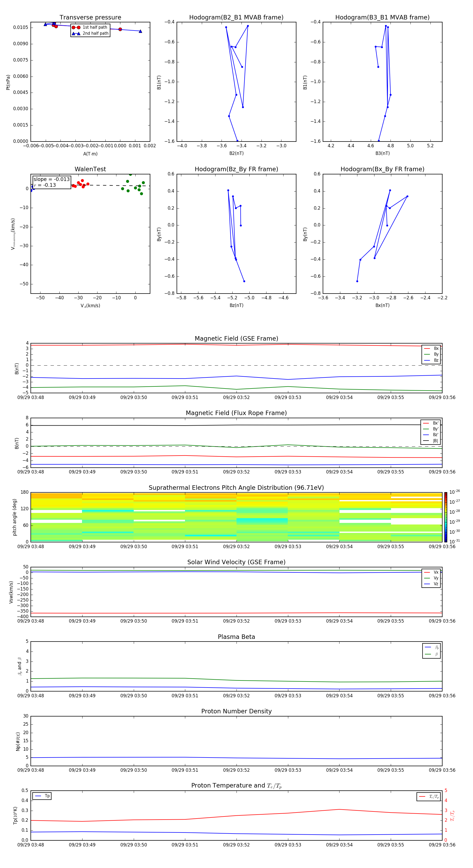Click the "180" tick on pitch angle axis
The width and height of the screenshot is (473, 868).
point(25,492)
